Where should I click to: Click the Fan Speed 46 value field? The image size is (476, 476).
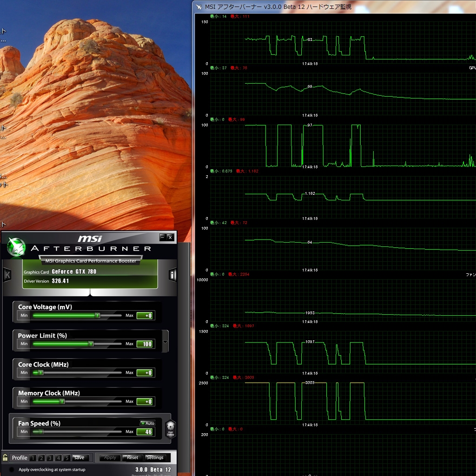(x=145, y=431)
